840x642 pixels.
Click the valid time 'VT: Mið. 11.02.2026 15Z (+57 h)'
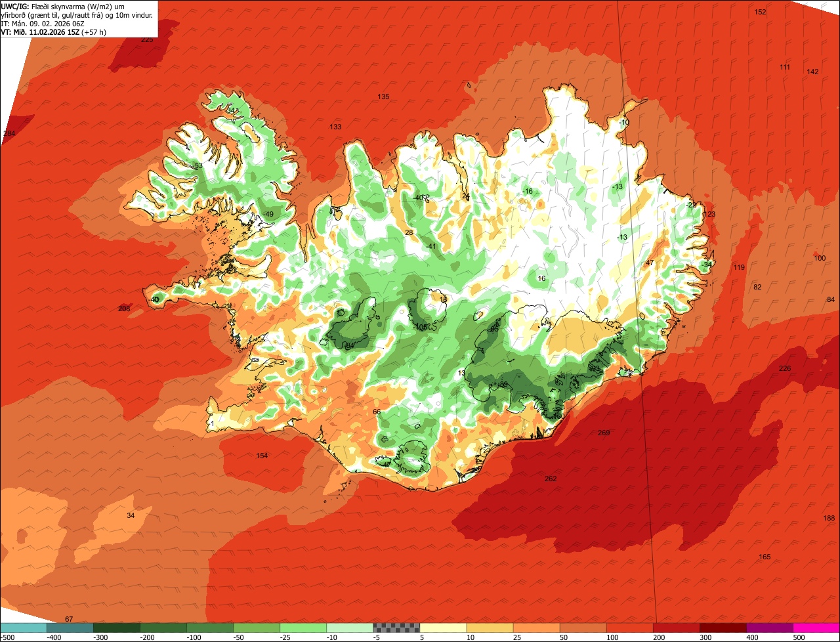click(54, 32)
